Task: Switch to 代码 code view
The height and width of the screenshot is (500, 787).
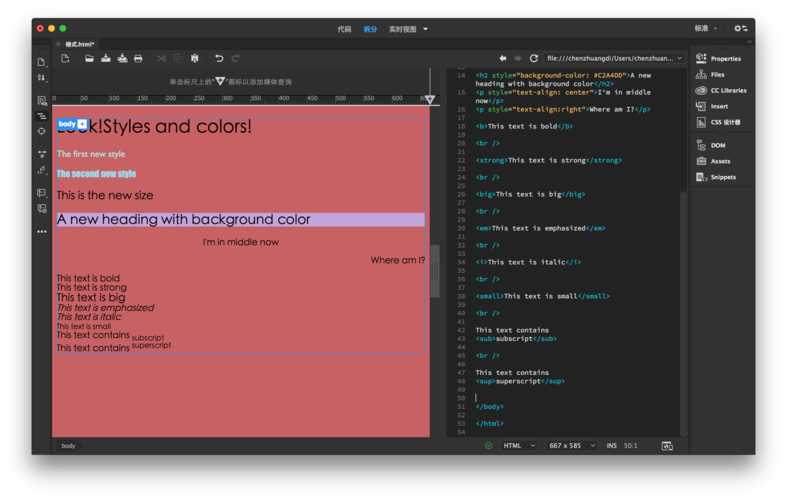Action: click(344, 29)
